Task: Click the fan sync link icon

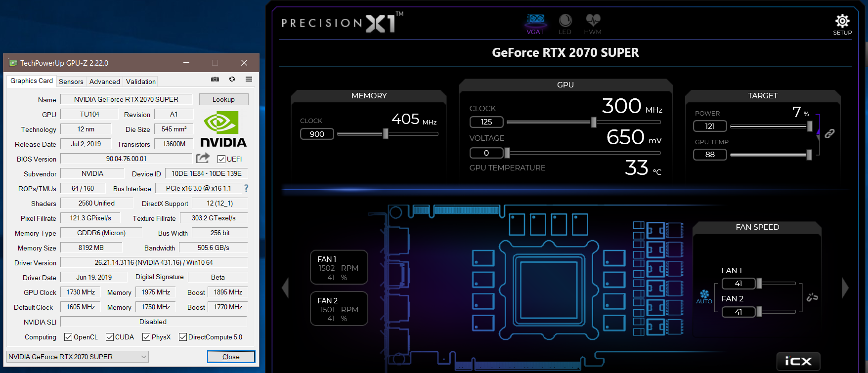Action: [x=812, y=297]
